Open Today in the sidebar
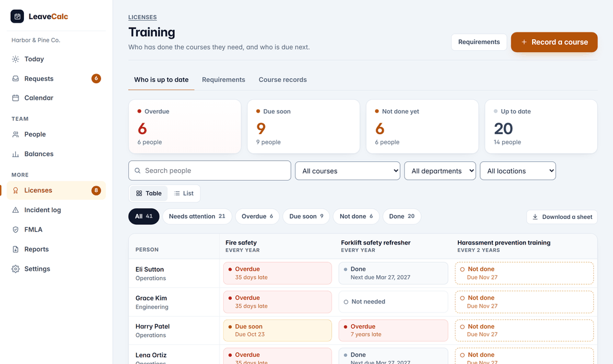Image resolution: width=613 pixels, height=364 pixels. tap(56, 59)
